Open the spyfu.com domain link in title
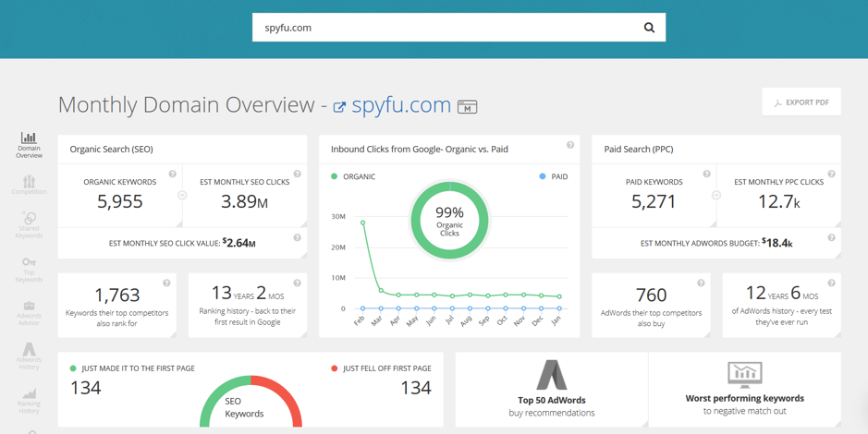The height and width of the screenshot is (434, 868). 401,105
